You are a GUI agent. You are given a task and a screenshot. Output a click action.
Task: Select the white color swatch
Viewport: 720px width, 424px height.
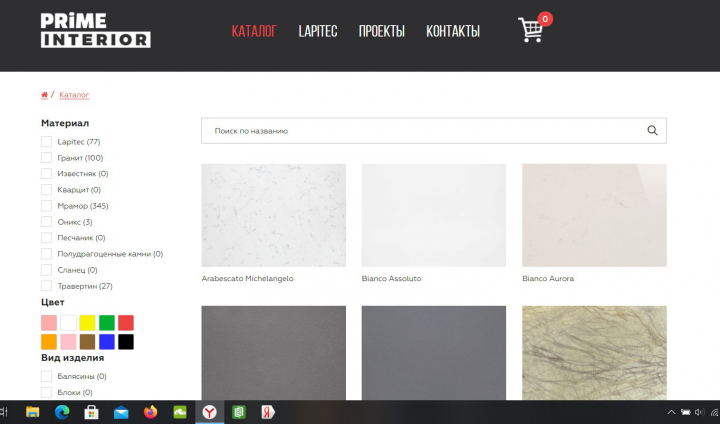68,322
